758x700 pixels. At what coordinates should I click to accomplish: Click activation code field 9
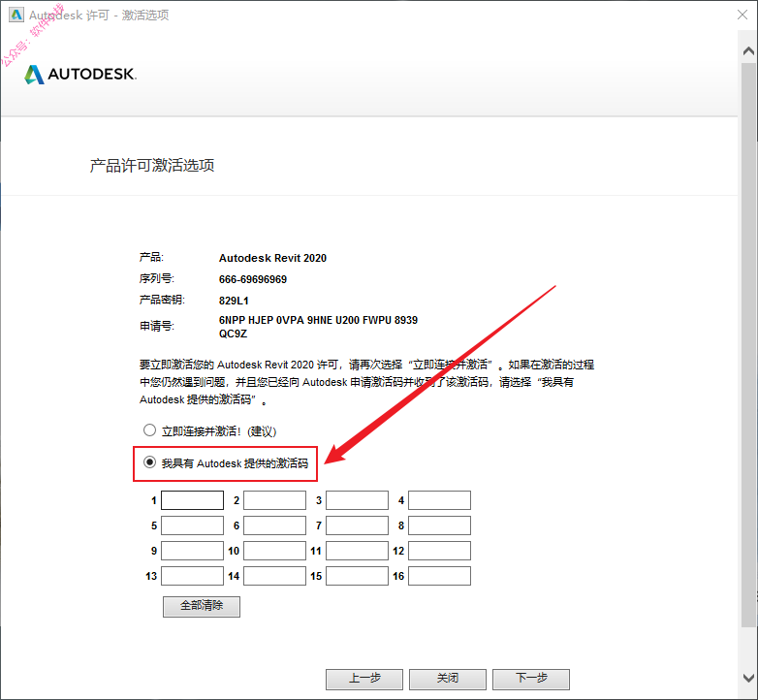tap(192, 551)
